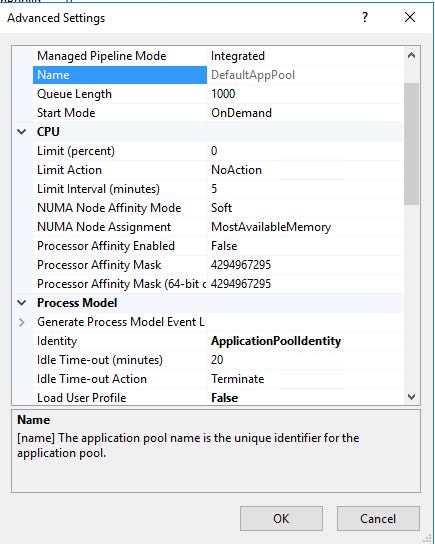Click the vertical scrollbar thumb
Screen dimensions: 435x544
coord(411,144)
